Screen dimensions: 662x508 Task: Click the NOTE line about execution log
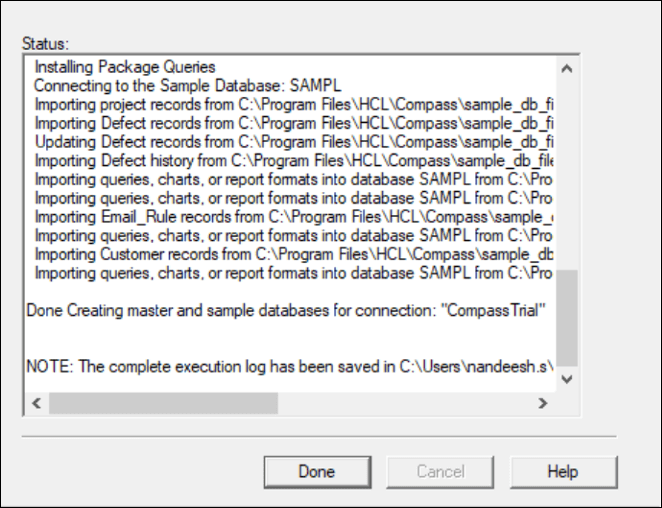pos(290,367)
